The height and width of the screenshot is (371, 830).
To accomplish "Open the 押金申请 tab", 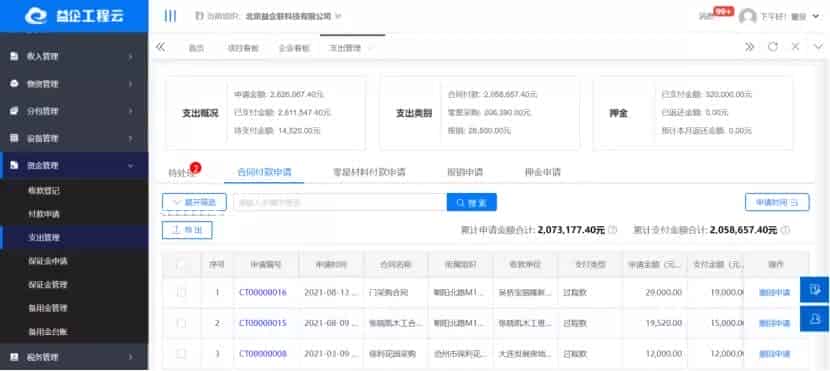I will click(543, 172).
